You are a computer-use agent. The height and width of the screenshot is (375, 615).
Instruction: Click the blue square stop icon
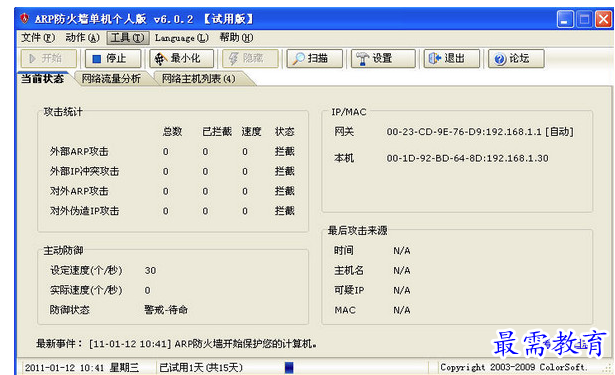96,59
